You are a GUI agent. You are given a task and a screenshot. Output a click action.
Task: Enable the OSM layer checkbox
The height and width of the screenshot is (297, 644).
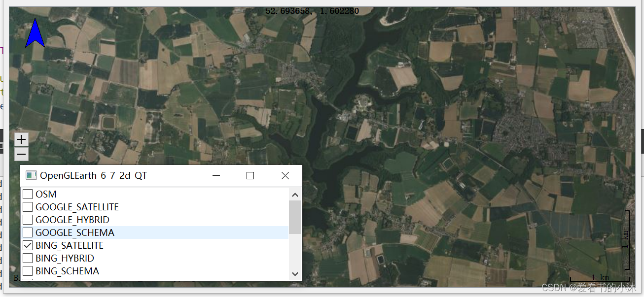click(x=27, y=194)
